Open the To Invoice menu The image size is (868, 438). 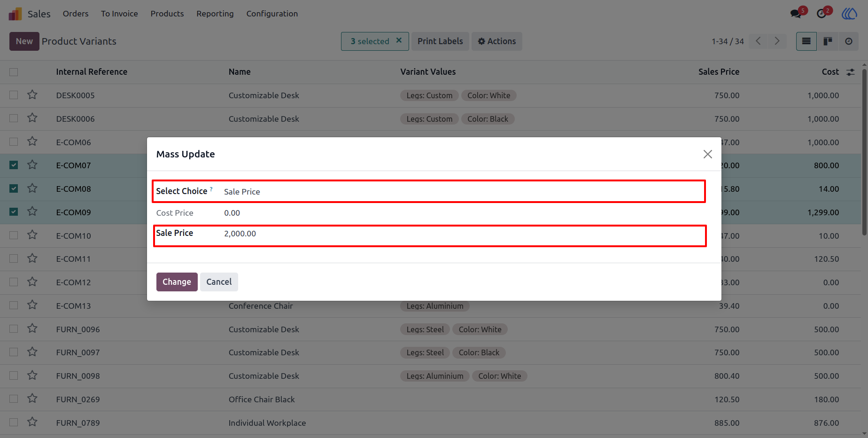pyautogui.click(x=119, y=14)
